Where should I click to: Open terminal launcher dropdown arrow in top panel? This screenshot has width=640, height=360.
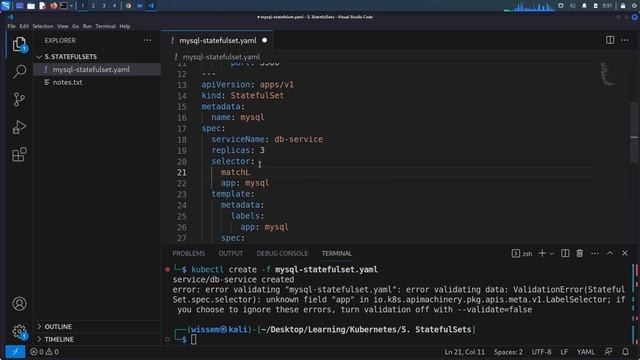pos(71,6)
